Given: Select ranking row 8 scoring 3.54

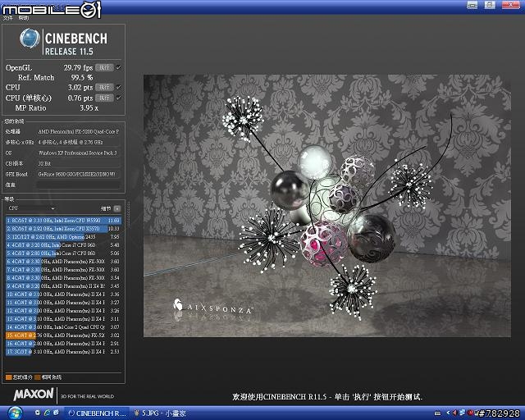Looking at the screenshot, I should coord(63,277).
